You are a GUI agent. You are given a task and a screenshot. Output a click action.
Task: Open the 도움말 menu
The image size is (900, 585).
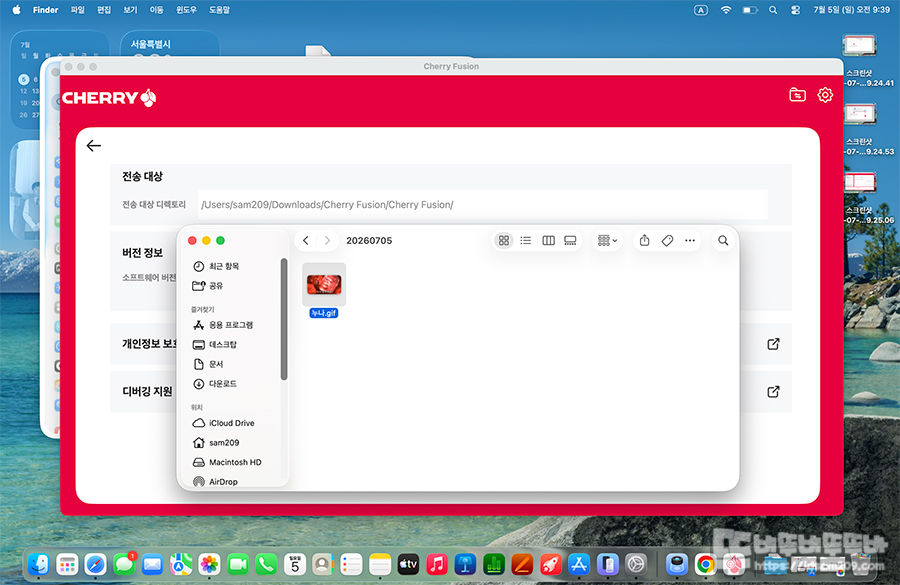pos(219,10)
